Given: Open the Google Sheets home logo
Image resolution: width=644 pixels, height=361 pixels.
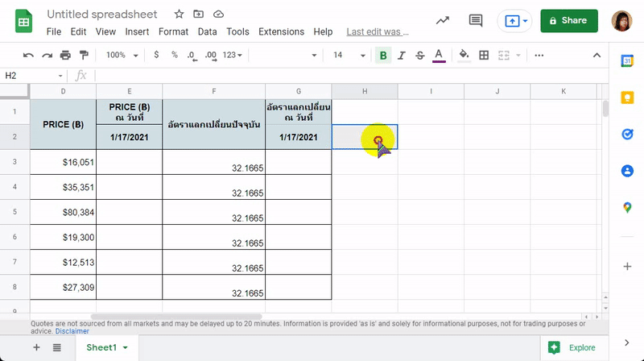Looking at the screenshot, I should pos(23,21).
